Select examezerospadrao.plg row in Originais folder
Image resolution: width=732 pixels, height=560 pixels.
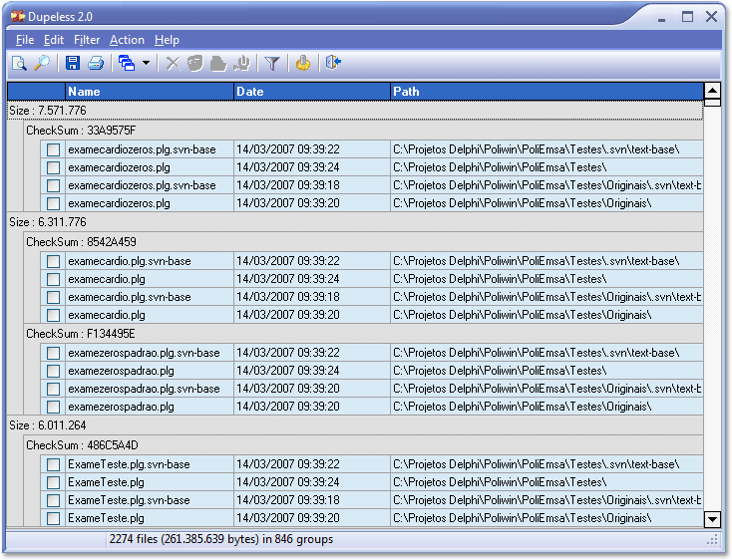(x=372, y=407)
